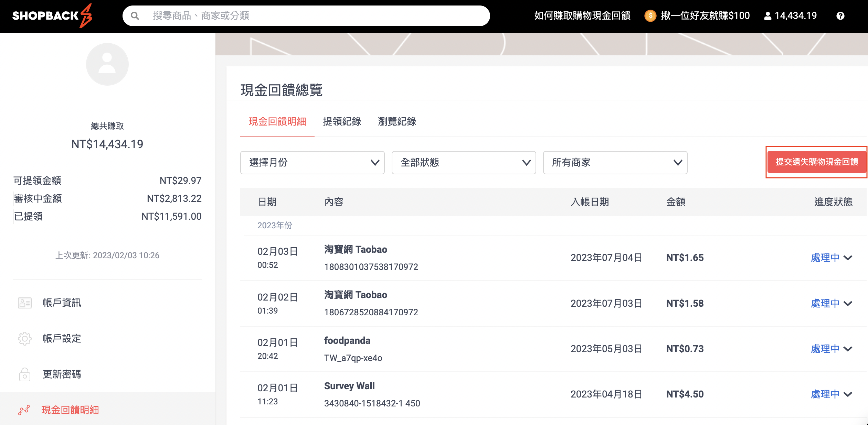The height and width of the screenshot is (425, 868).
Task: Open 更新密碼 in sidebar menu
Action: [x=62, y=374]
